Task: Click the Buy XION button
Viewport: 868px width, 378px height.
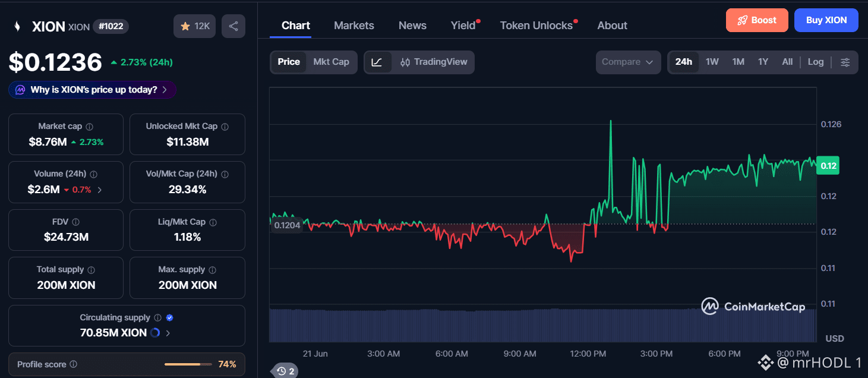Action: [x=826, y=20]
